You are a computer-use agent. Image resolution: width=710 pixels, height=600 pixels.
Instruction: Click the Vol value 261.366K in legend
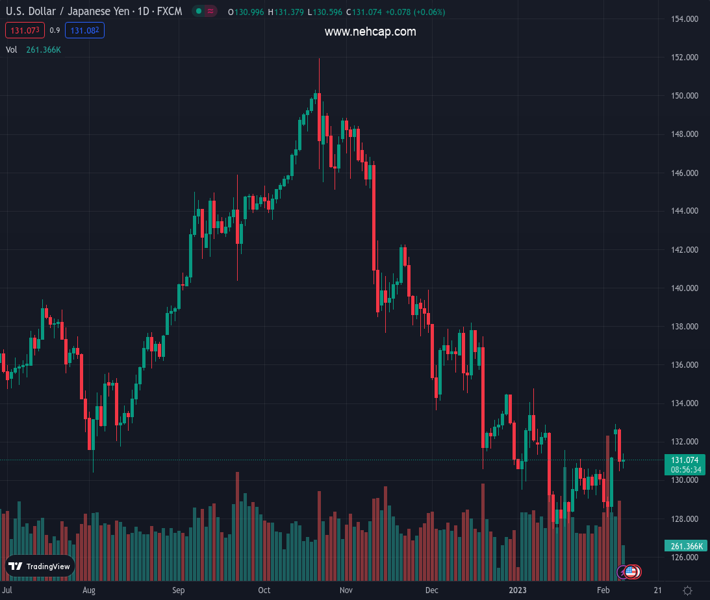click(43, 49)
